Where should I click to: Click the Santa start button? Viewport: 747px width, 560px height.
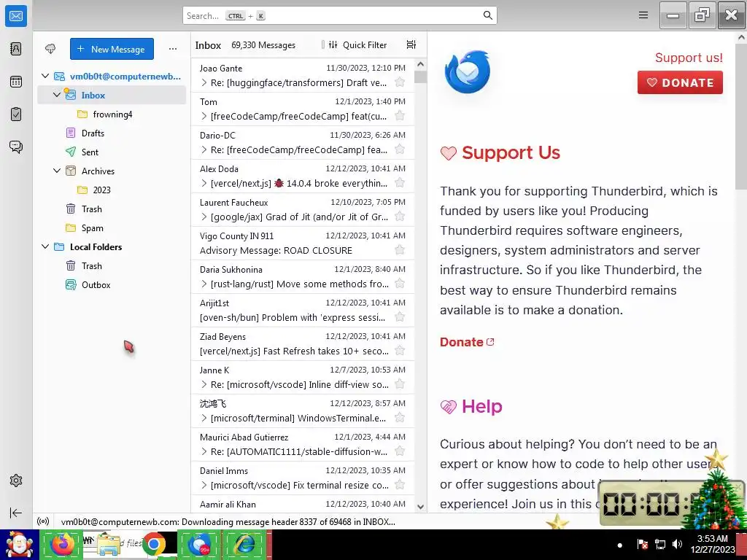19,545
